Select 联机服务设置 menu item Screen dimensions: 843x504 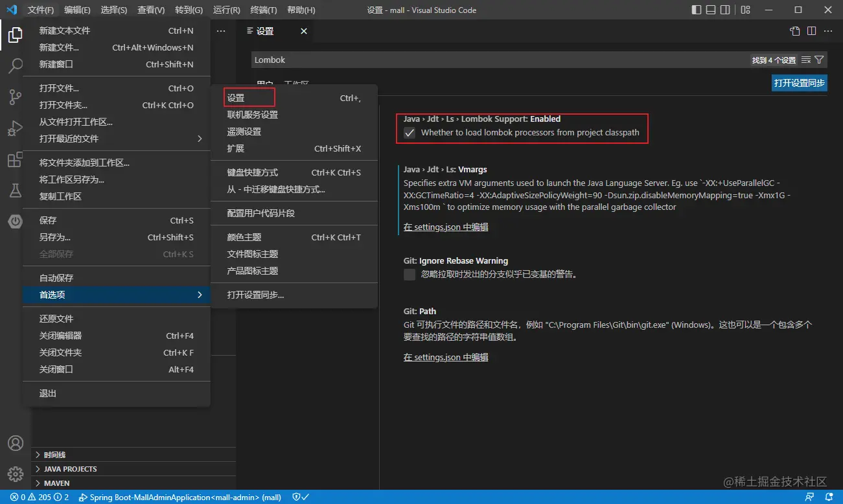point(294,115)
